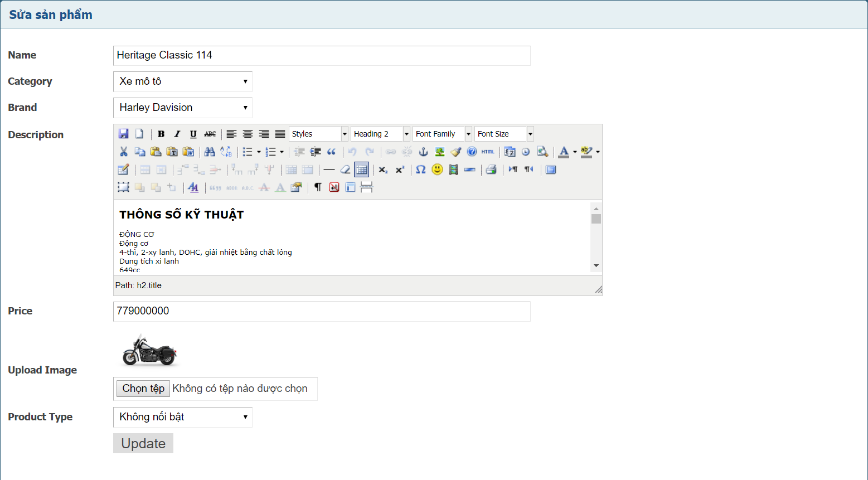The width and height of the screenshot is (868, 480).
Task: Click the Indent icon
Action: (316, 152)
